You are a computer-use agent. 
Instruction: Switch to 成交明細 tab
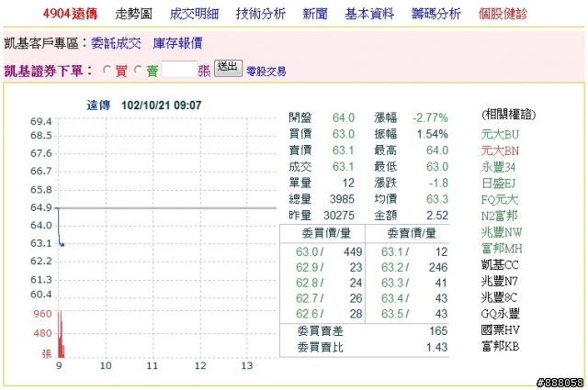pos(194,14)
